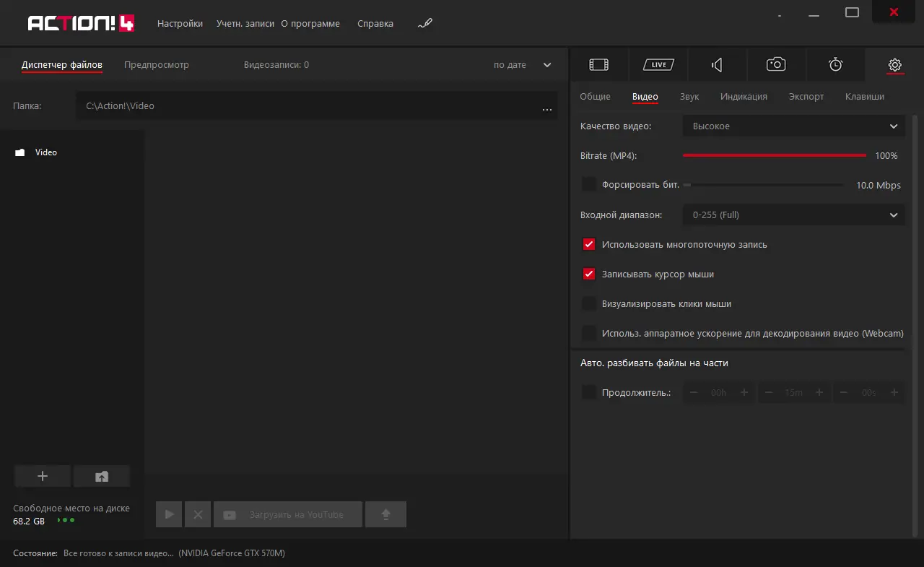
Task: Adjust the Bitrate (MP4) slider
Action: [x=775, y=155]
